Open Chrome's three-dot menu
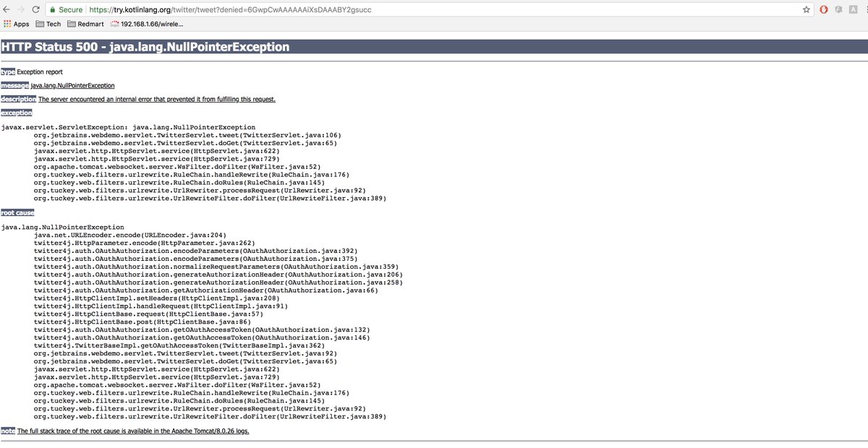The image size is (868, 448). pos(864,10)
